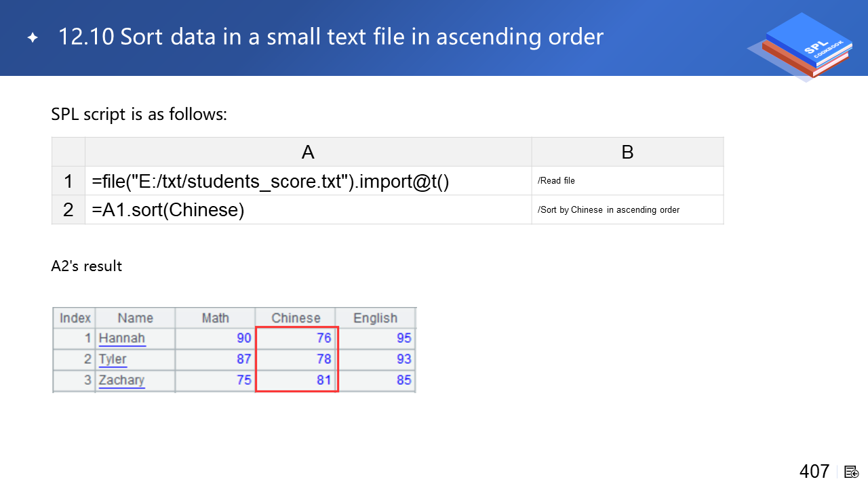This screenshot has width=868, height=488.
Task: Open the Tyler name link
Action: pyautogui.click(x=113, y=359)
